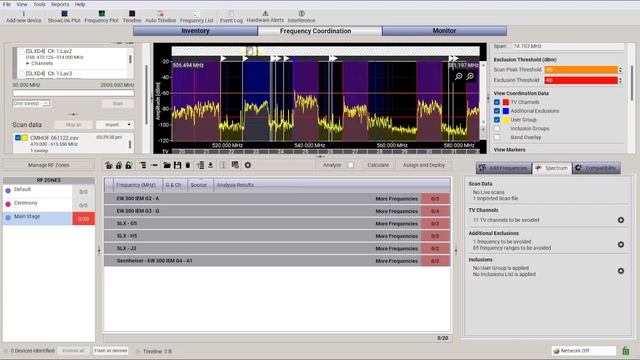
Task: Toggle the User Group checkbox
Action: 497,120
